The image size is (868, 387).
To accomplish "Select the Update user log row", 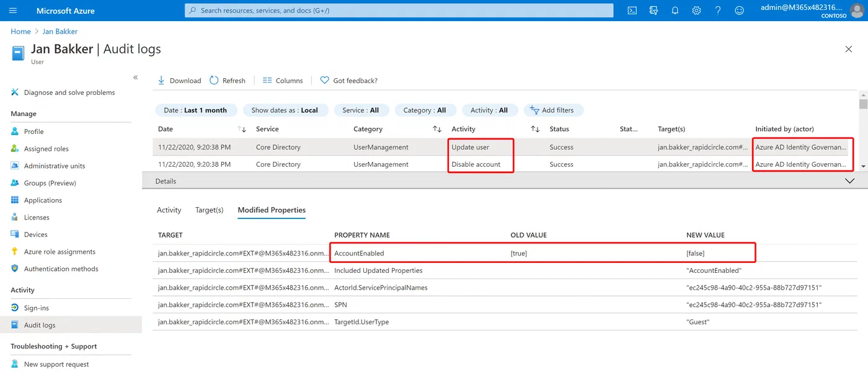I will click(505, 148).
